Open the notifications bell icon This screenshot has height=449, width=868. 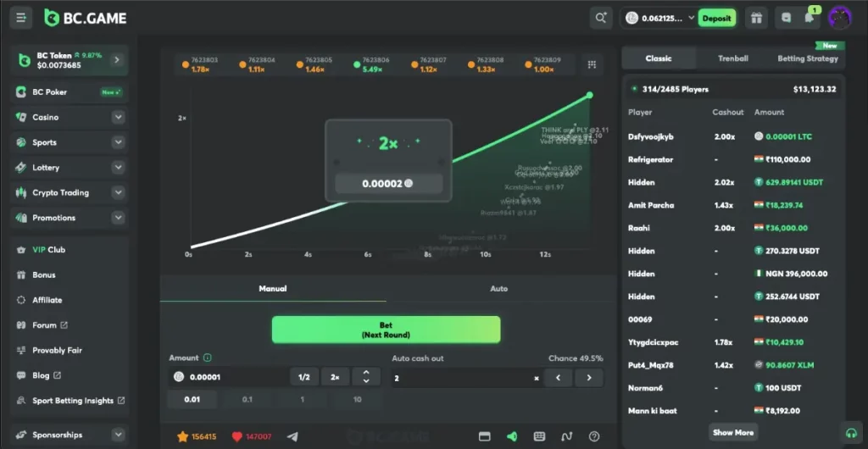tap(810, 18)
